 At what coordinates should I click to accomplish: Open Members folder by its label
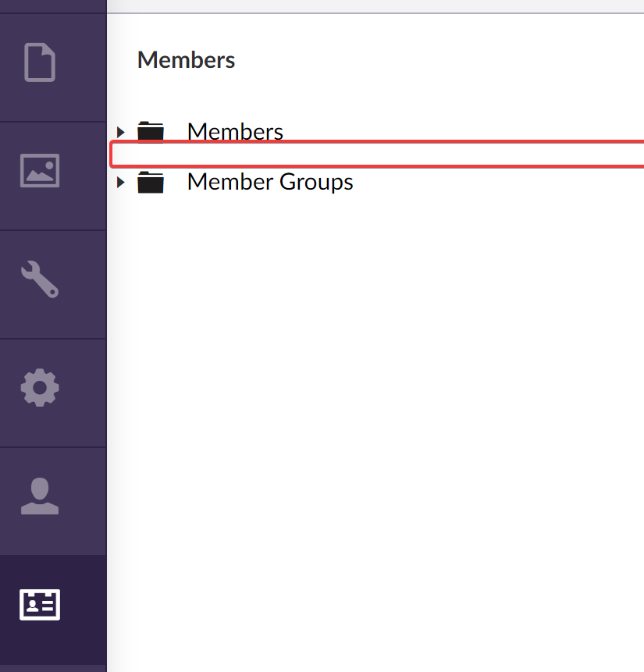(x=234, y=131)
